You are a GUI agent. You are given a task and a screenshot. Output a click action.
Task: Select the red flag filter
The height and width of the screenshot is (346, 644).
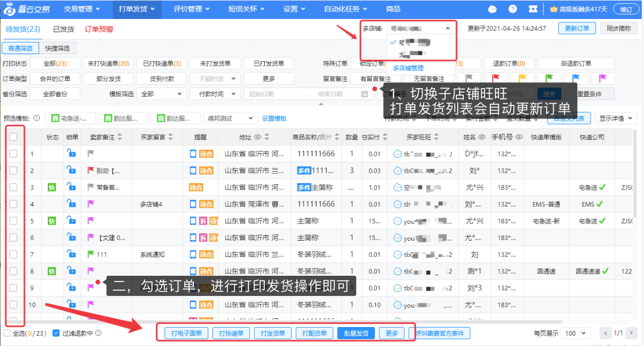(496, 78)
